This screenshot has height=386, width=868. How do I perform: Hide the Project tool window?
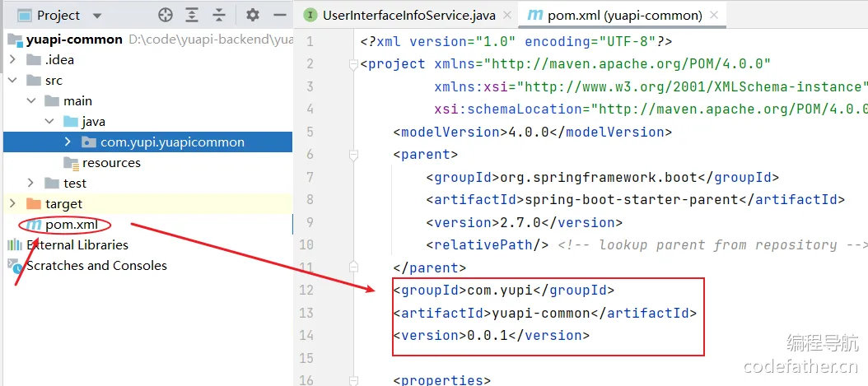pyautogui.click(x=280, y=15)
